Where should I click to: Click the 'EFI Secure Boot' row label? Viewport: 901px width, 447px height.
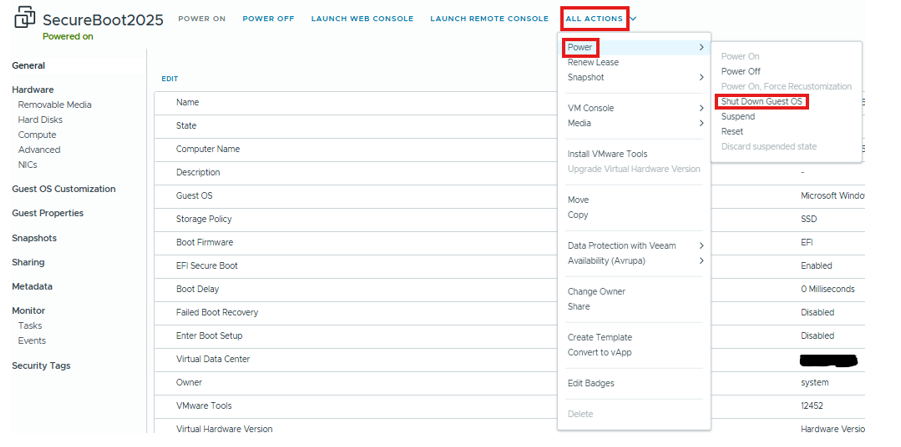tap(207, 266)
